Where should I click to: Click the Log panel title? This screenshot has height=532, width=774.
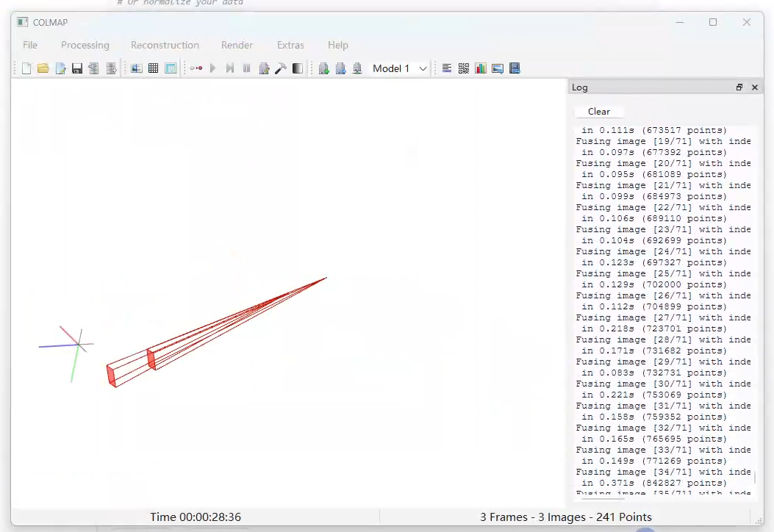579,87
